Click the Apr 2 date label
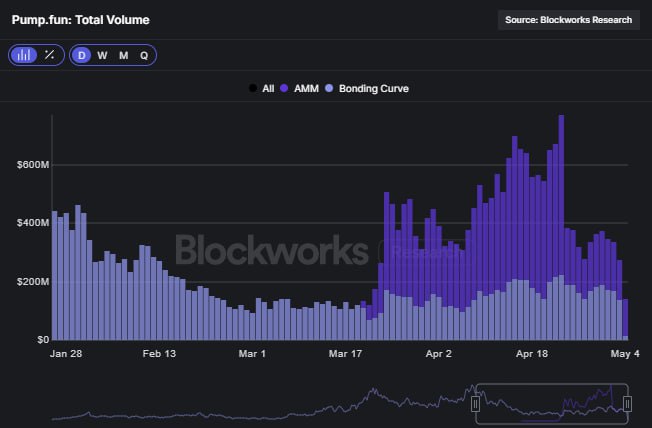The width and height of the screenshot is (652, 428). coord(438,354)
